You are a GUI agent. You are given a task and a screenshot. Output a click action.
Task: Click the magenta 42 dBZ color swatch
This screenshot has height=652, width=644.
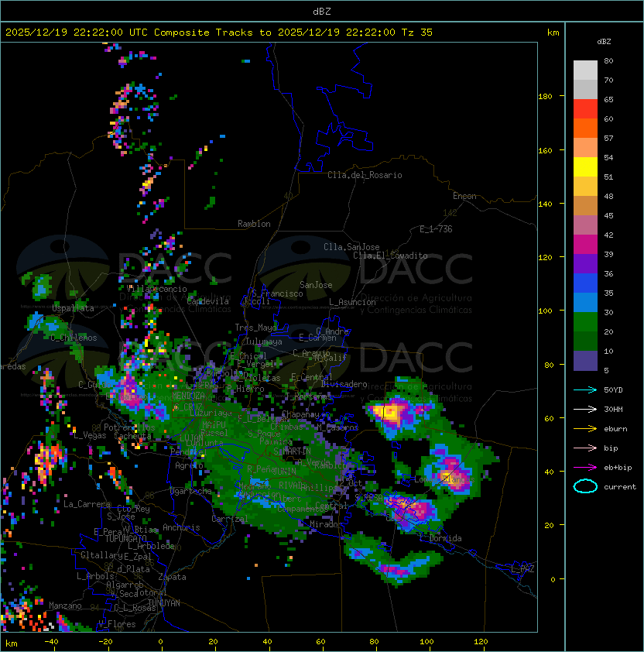click(x=585, y=245)
